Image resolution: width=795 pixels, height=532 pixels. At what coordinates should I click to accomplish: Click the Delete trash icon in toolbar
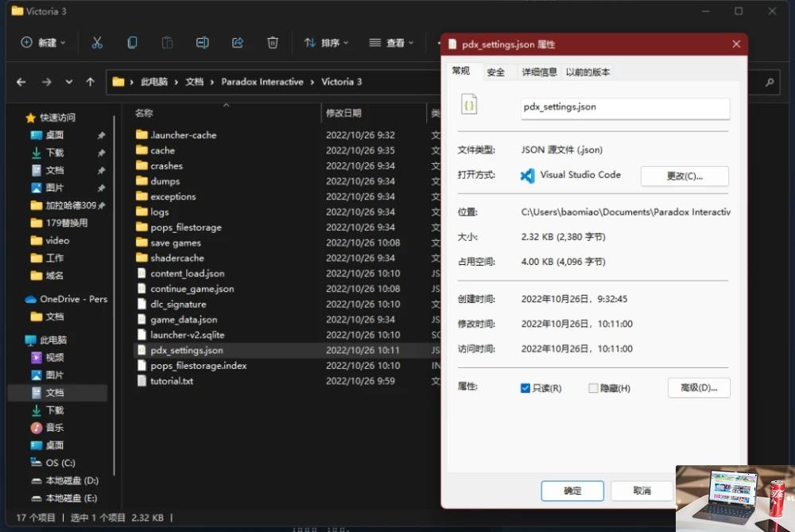tap(272, 43)
